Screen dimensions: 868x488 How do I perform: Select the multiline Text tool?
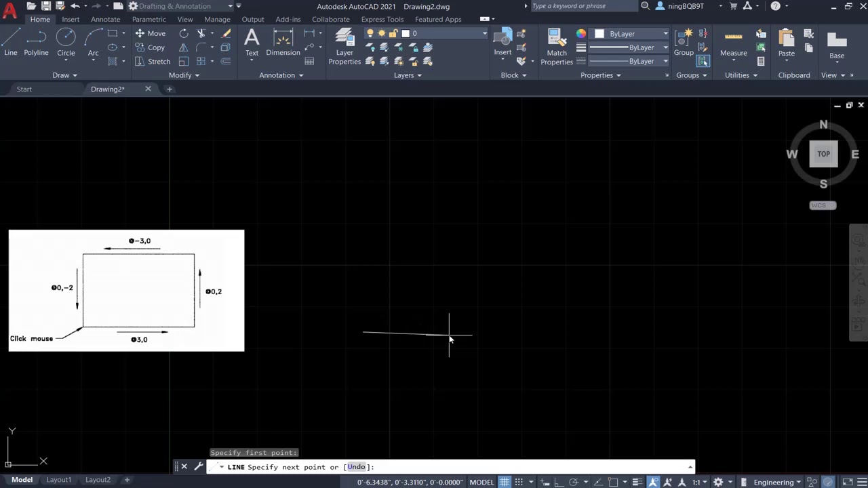pos(252,42)
